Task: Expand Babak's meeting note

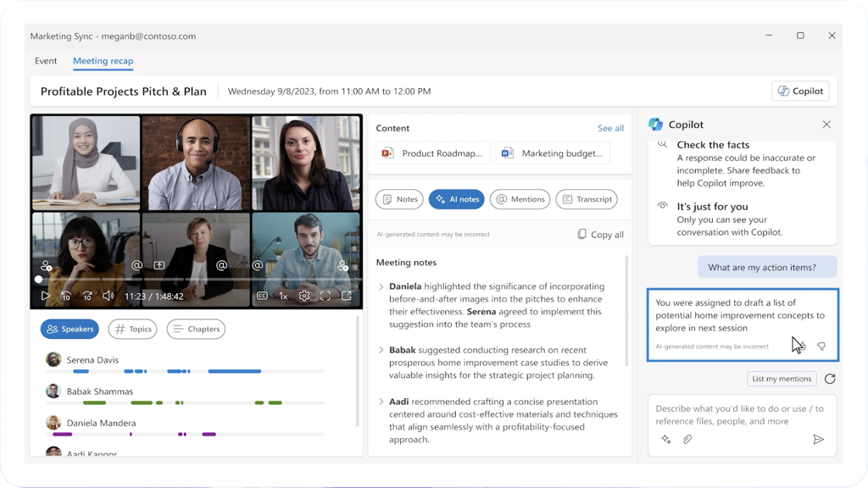Action: [381, 350]
